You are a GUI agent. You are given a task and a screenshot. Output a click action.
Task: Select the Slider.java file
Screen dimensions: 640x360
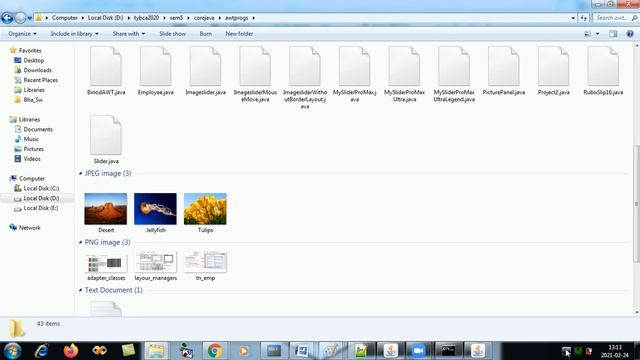click(x=106, y=140)
